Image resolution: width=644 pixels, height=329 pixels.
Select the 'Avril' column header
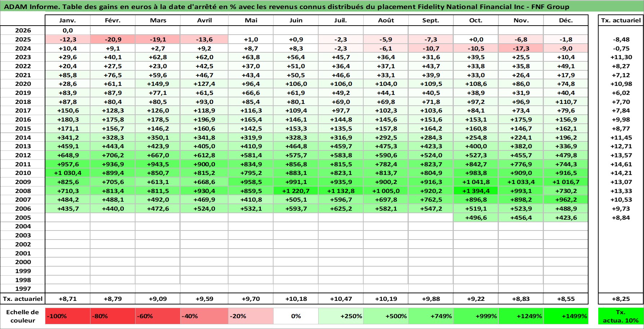(204, 21)
